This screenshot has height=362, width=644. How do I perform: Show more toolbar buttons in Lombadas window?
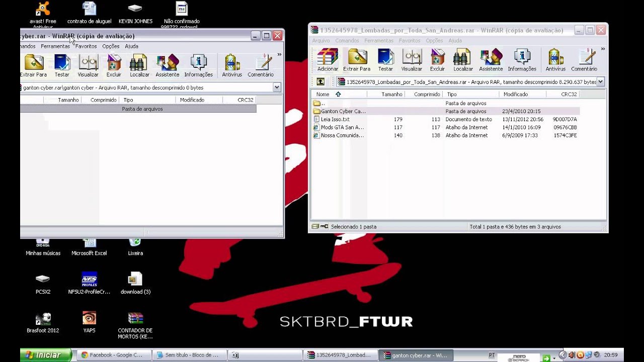click(603, 49)
